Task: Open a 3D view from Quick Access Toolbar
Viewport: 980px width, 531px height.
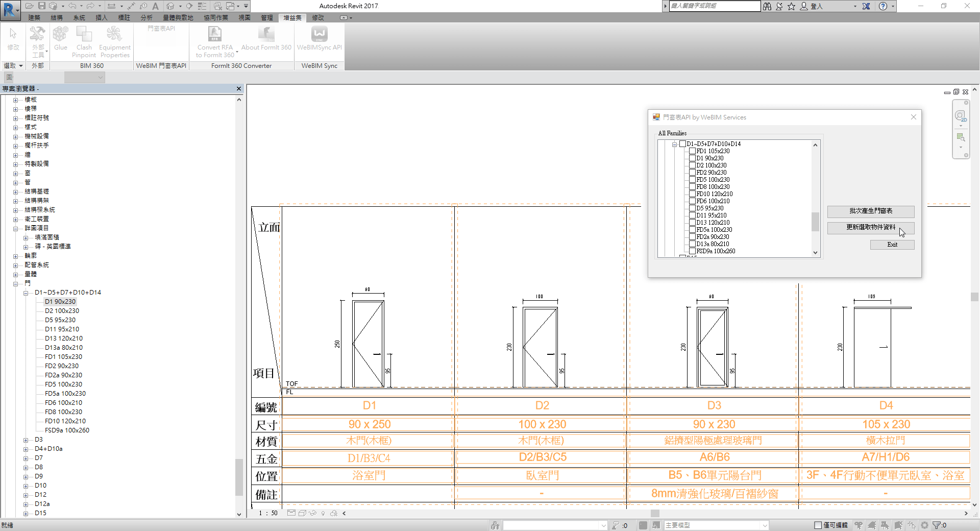Action: click(x=171, y=6)
